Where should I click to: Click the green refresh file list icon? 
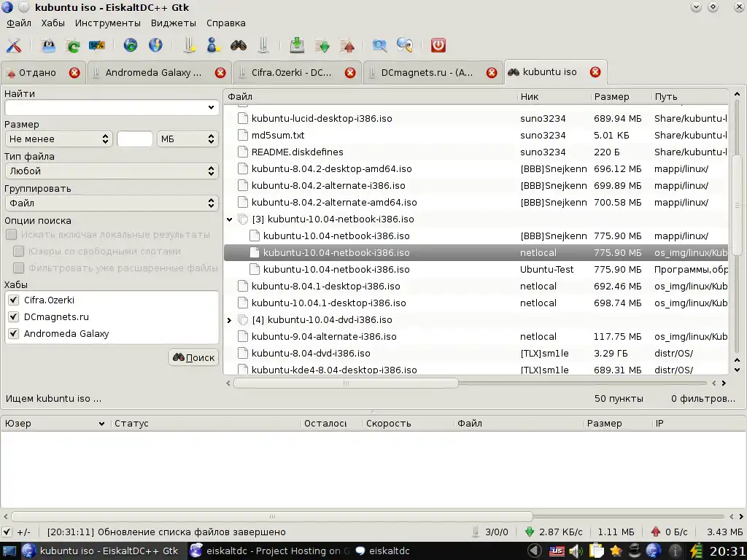(x=73, y=45)
